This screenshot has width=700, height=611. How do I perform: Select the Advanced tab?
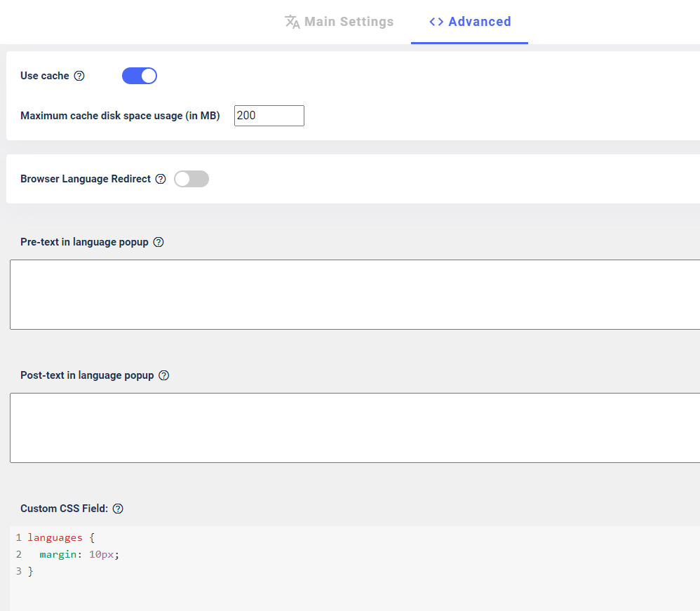[x=470, y=22]
